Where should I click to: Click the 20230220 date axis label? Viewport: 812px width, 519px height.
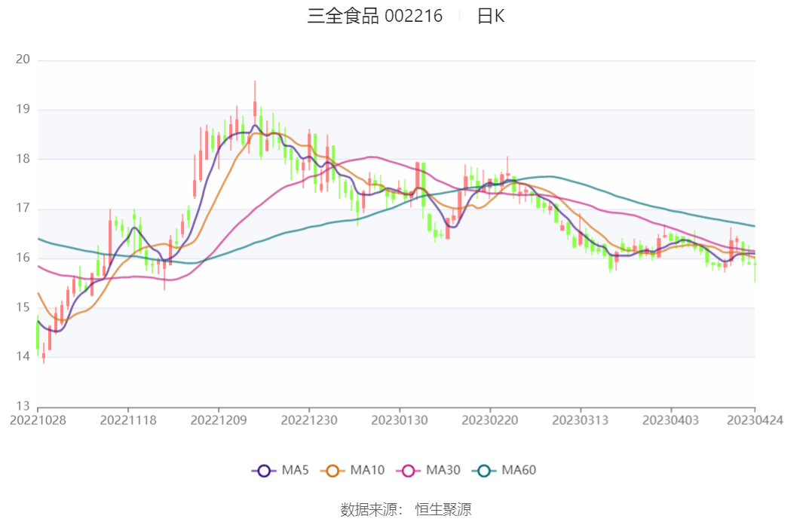point(490,420)
